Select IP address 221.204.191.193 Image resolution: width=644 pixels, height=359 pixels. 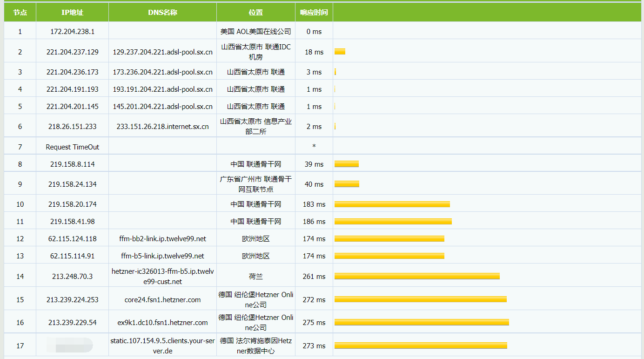tap(73, 89)
